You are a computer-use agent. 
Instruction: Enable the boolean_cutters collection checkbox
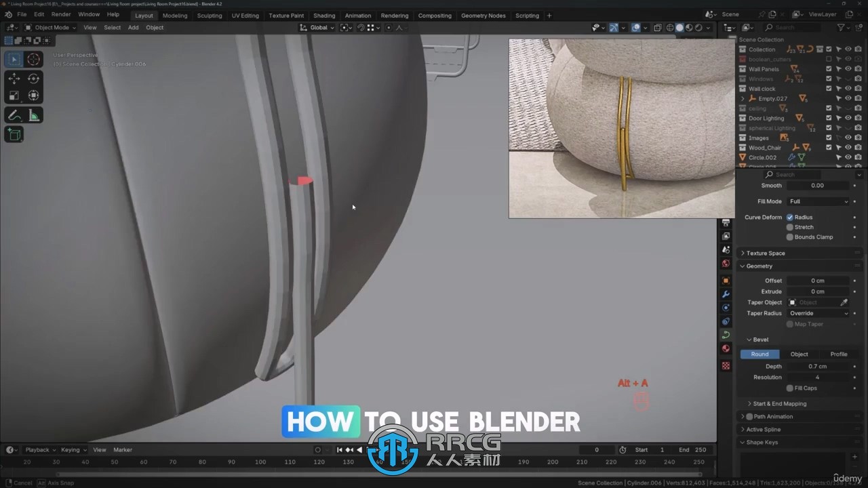click(829, 59)
